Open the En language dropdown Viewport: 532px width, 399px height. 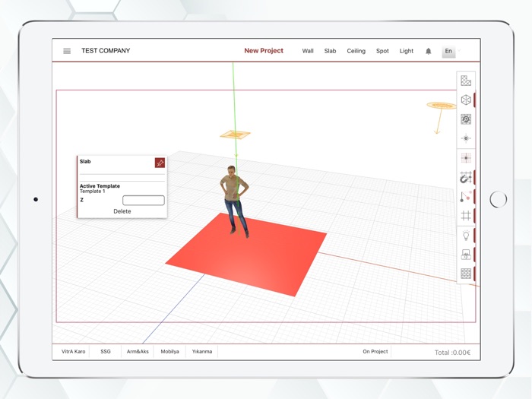tap(450, 51)
